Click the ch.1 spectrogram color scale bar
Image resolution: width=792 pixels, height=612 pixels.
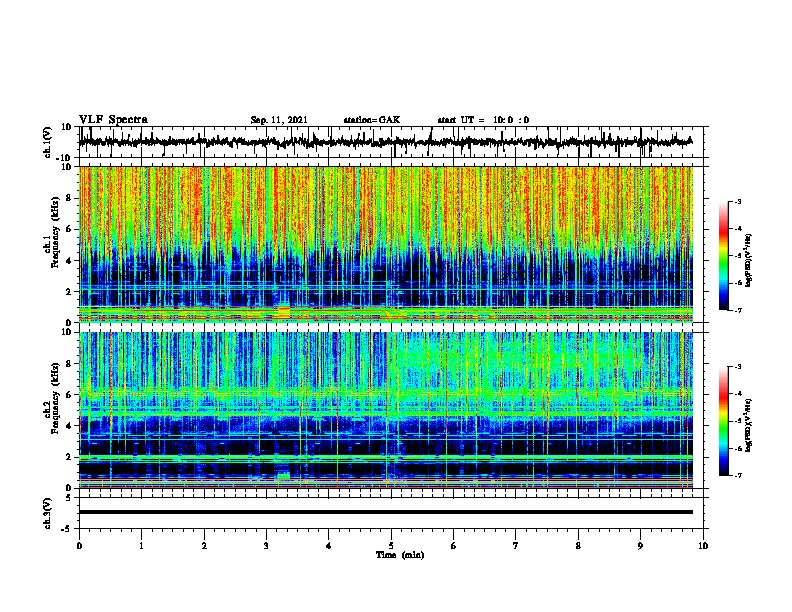[723, 256]
